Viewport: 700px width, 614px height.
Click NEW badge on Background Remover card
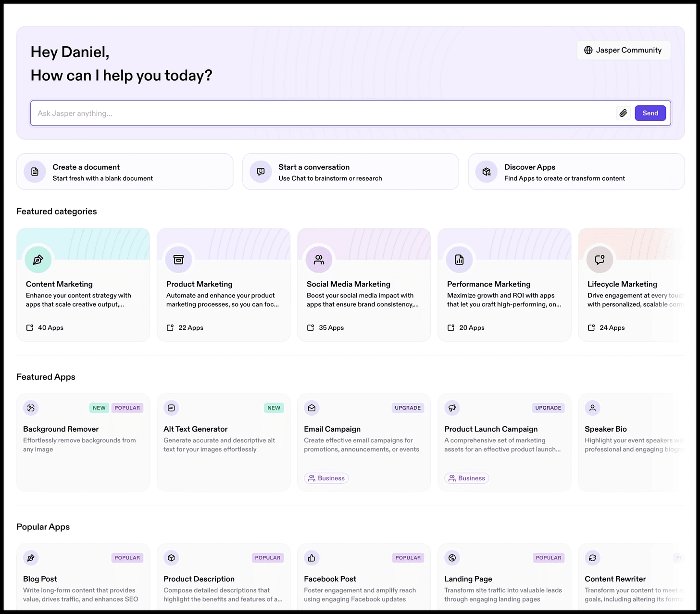click(99, 408)
